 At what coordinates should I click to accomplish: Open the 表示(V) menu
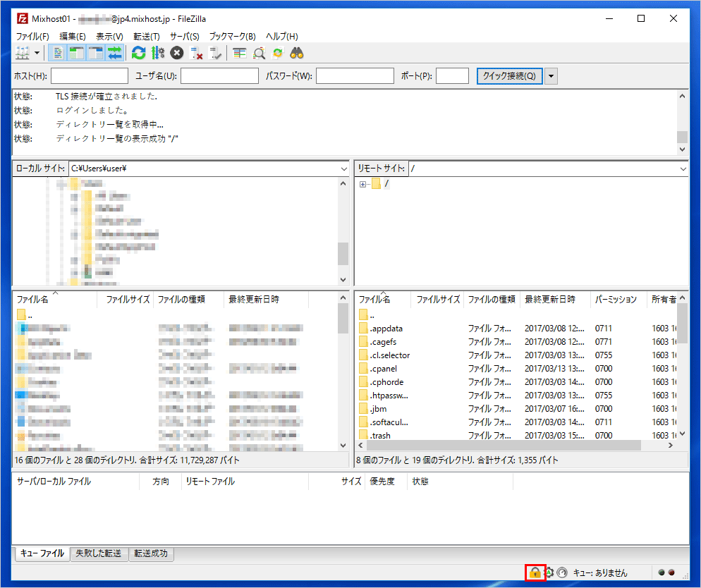(109, 36)
